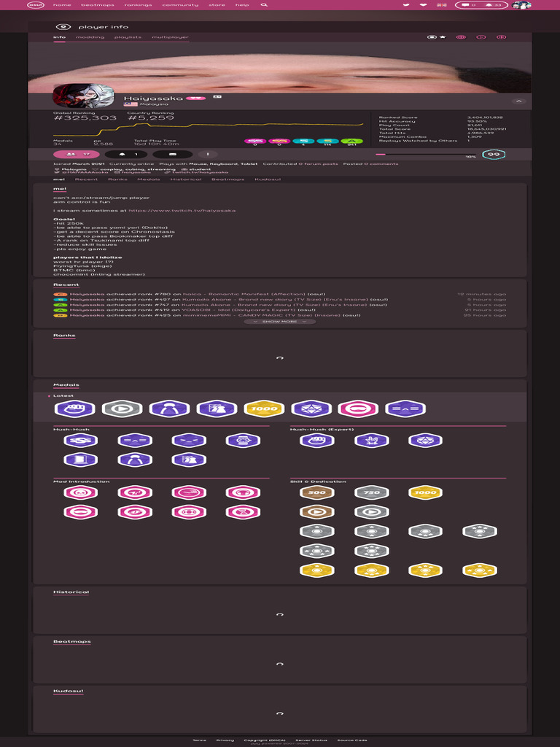Toggle the pink friend button showing 17
The width and height of the screenshot is (560, 747).
[x=77, y=155]
